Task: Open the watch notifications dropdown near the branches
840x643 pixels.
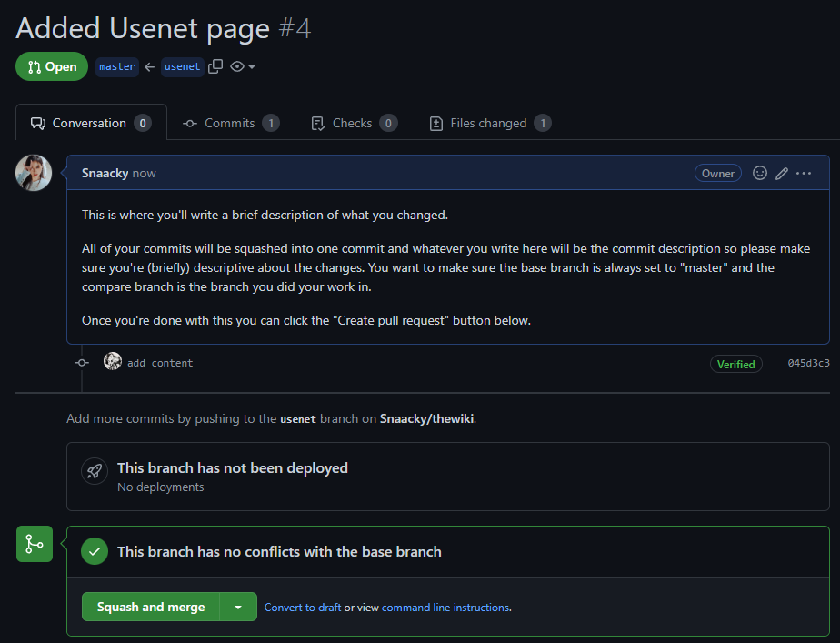Action: click(x=241, y=66)
